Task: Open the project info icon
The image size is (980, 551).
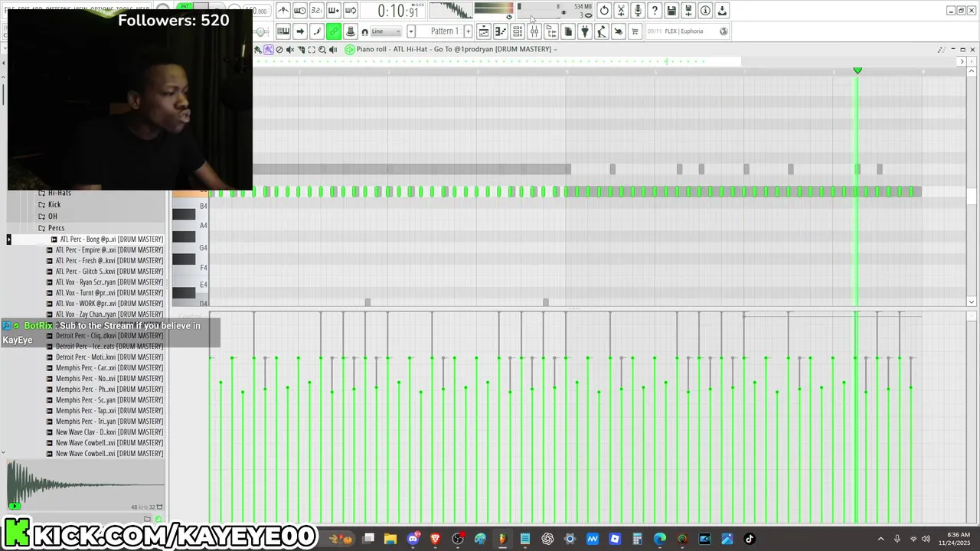Action: tap(705, 10)
